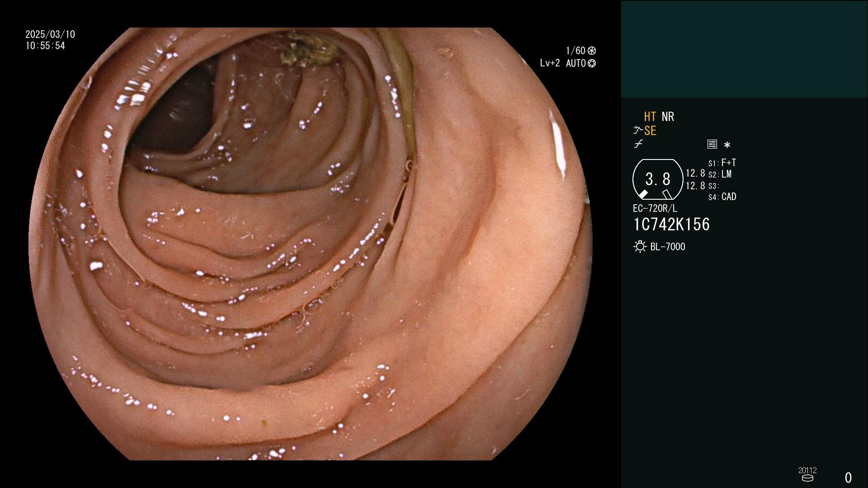Screen dimensions: 868x488
Task: Click the iris aperture icon beside AUTO
Action: click(592, 64)
